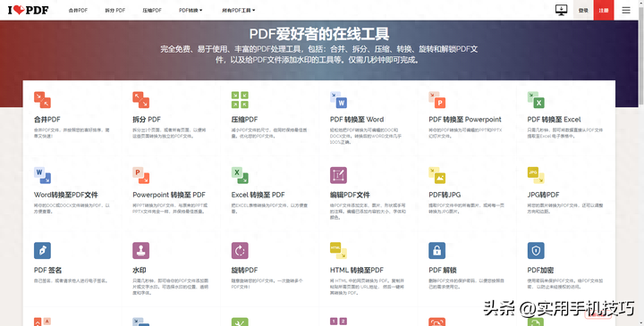Select the 压缩PDF green icon
Viewport: 644px width, 326px height.
click(x=240, y=100)
